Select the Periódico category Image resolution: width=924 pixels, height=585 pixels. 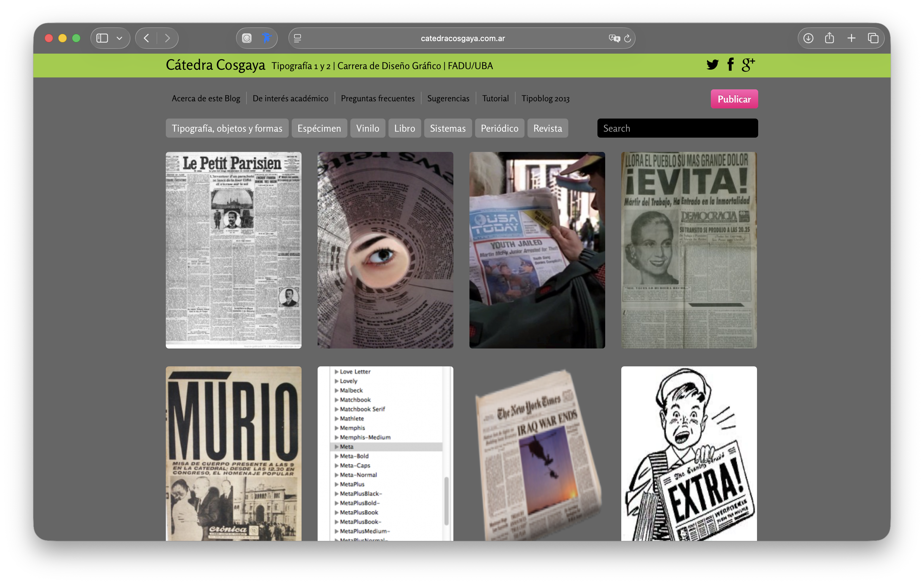(x=500, y=128)
